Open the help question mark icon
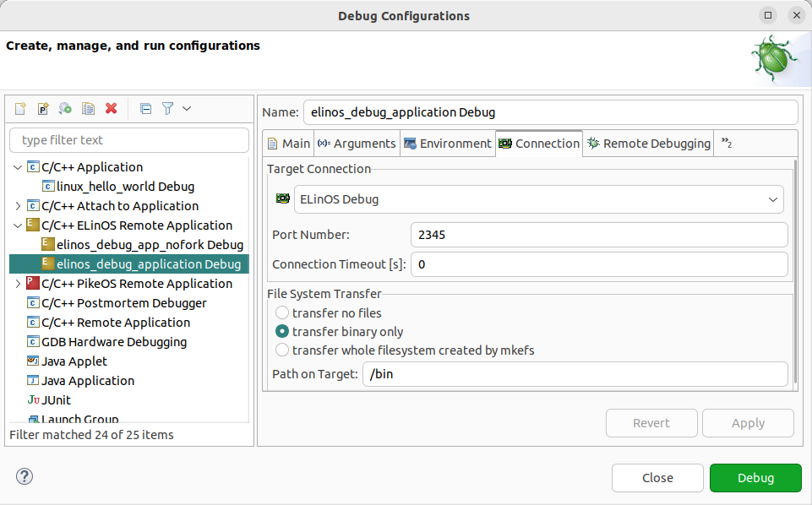Image resolution: width=812 pixels, height=505 pixels. (24, 476)
